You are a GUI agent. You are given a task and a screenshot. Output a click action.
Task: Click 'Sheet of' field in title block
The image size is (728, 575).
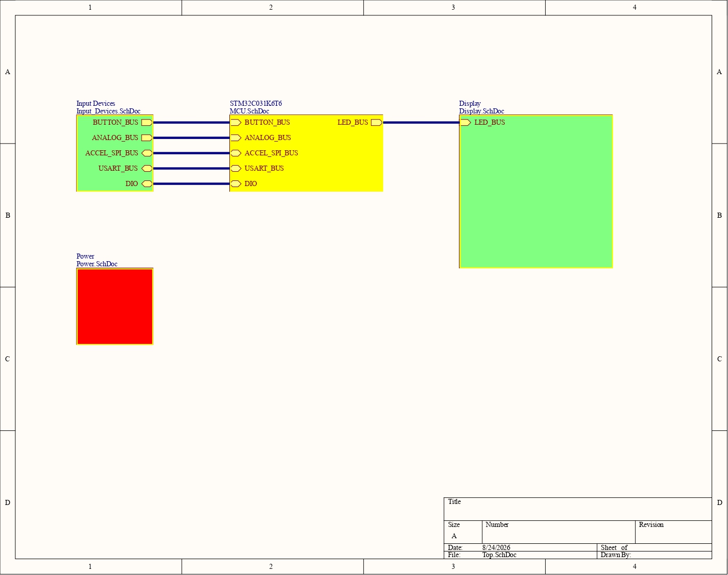[654, 547]
